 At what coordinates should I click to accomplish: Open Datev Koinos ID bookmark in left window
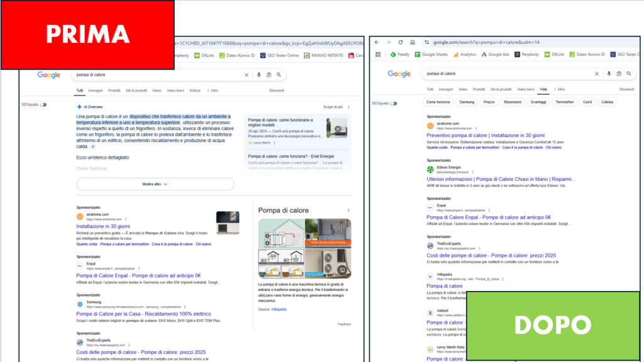click(237, 55)
